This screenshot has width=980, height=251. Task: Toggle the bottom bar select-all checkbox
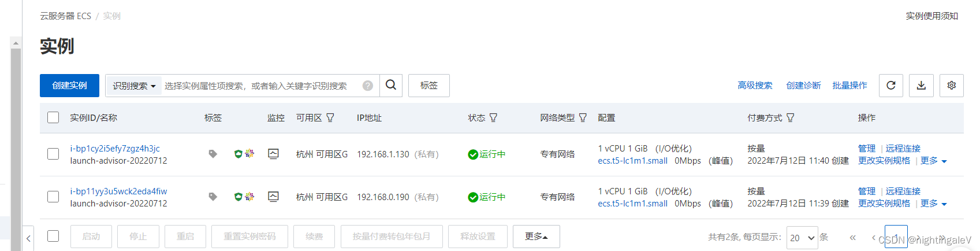pos(53,236)
